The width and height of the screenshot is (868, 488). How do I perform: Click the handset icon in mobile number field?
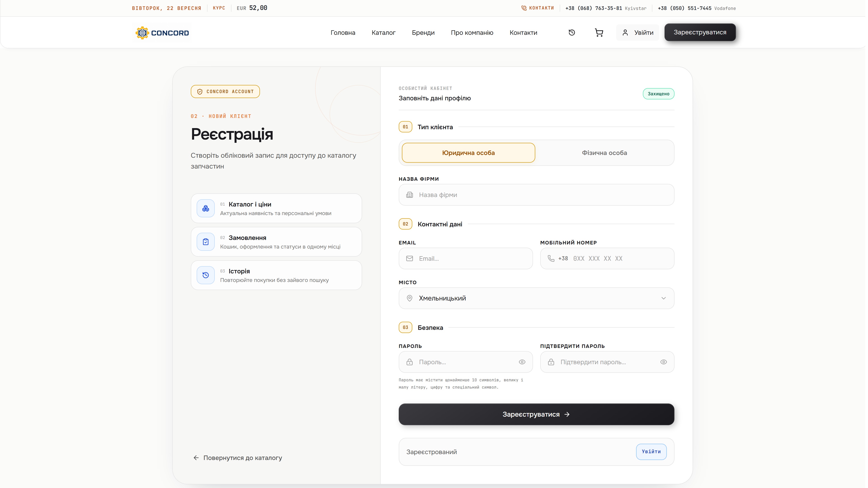pyautogui.click(x=551, y=258)
